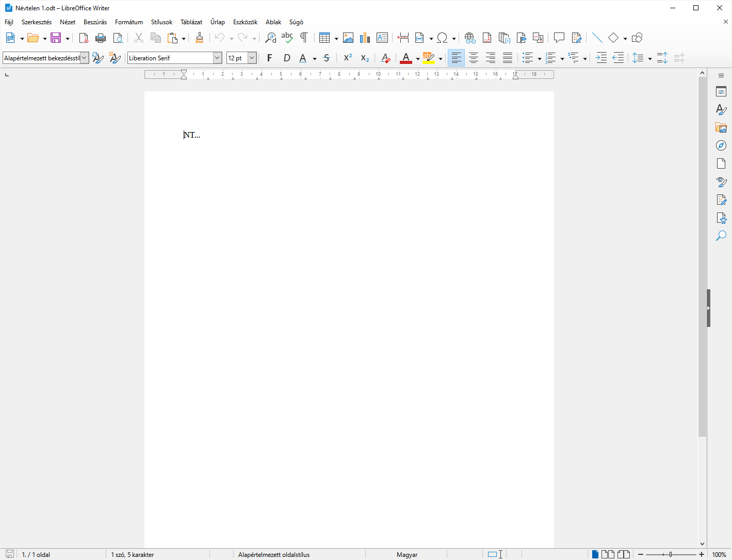Toggle bold formatting
732x560 pixels.
coord(269,58)
